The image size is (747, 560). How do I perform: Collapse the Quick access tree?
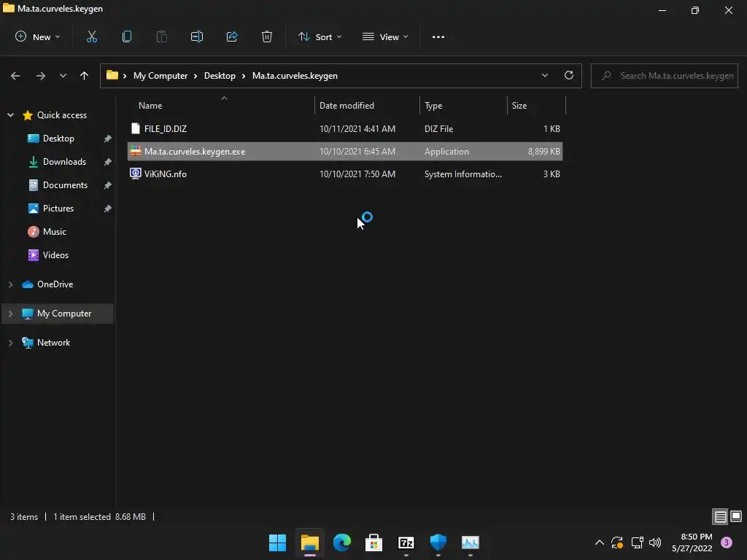[10, 114]
